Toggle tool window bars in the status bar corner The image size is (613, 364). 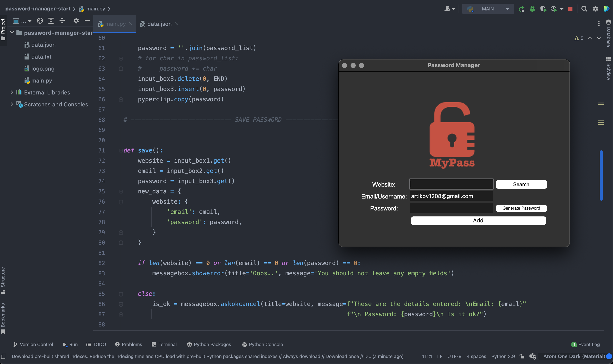tap(4, 356)
